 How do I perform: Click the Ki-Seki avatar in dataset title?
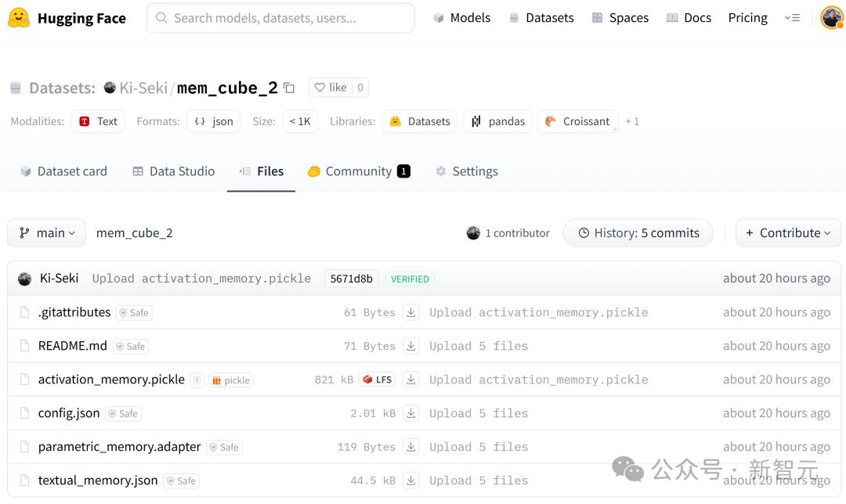(x=110, y=88)
